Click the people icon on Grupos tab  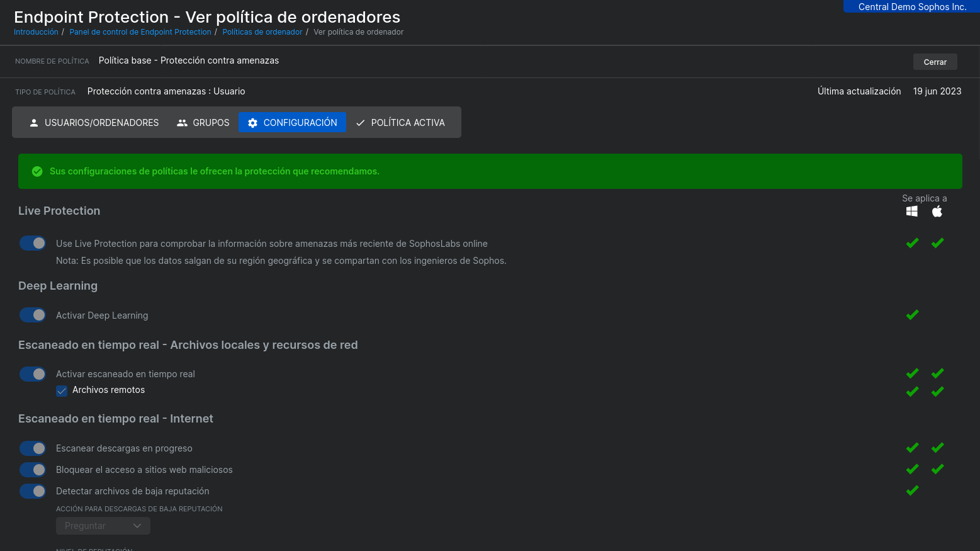pos(182,123)
